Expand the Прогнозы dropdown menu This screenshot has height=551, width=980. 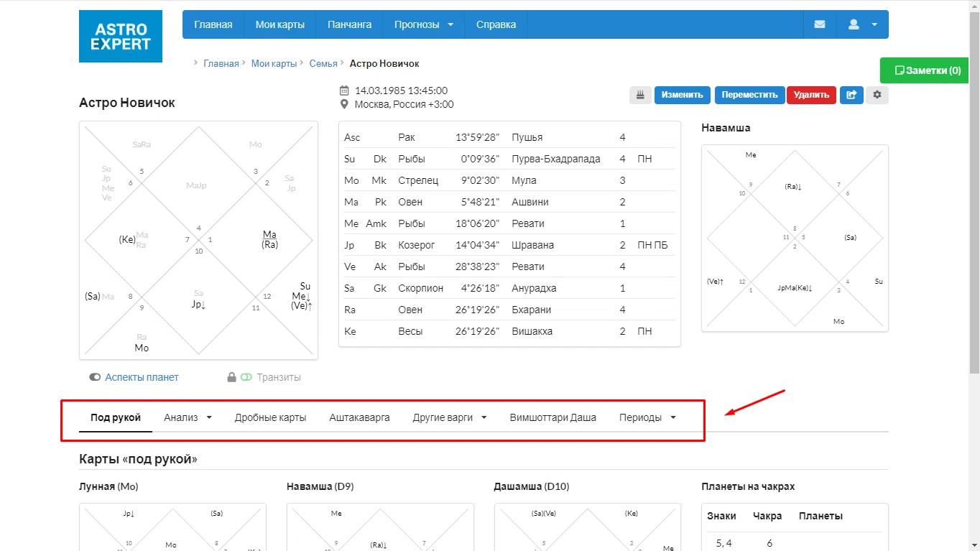(424, 24)
